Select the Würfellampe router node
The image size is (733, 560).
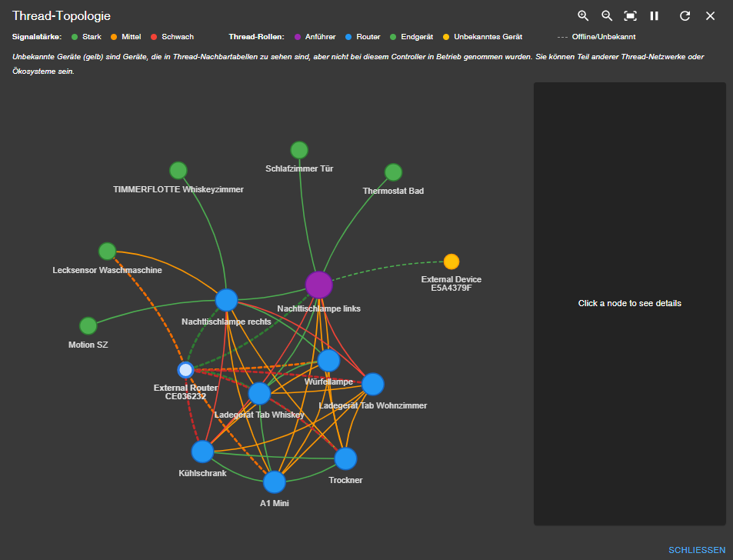point(328,361)
